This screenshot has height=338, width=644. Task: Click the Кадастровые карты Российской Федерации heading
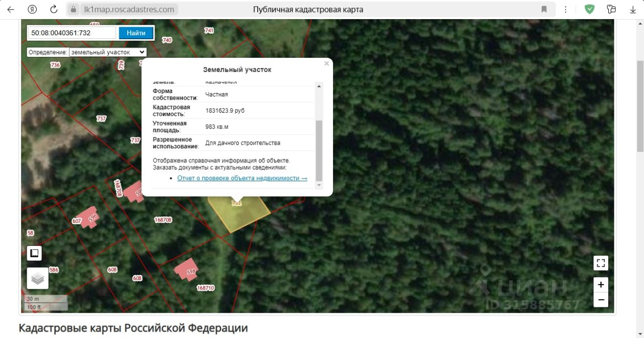[x=133, y=328]
